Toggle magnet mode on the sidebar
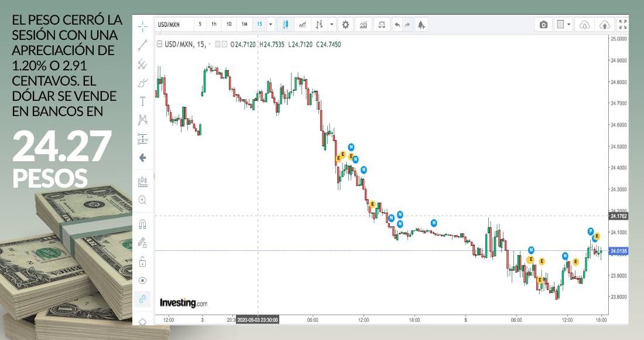 142,224
